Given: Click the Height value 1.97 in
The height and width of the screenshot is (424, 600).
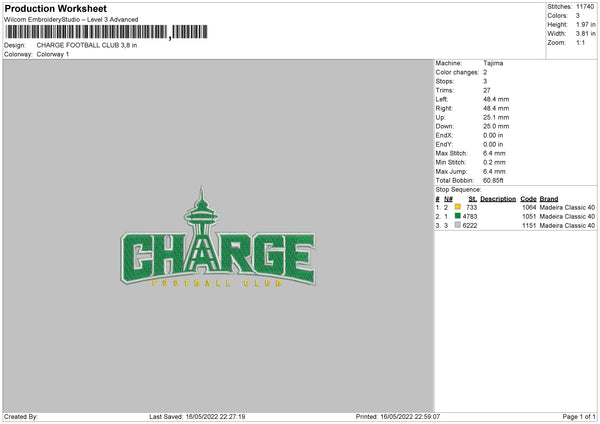Looking at the screenshot, I should point(586,24).
